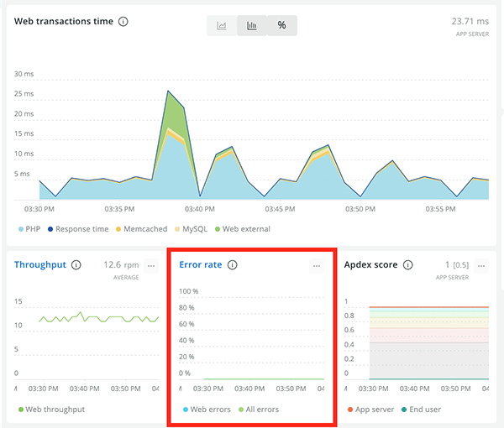Toggle All errors legend item
504x428 pixels.
click(259, 410)
